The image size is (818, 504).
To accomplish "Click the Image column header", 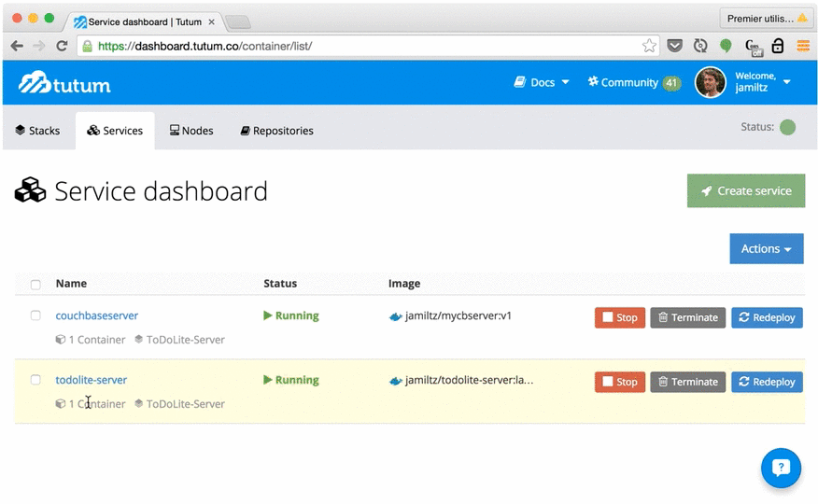I will (404, 284).
